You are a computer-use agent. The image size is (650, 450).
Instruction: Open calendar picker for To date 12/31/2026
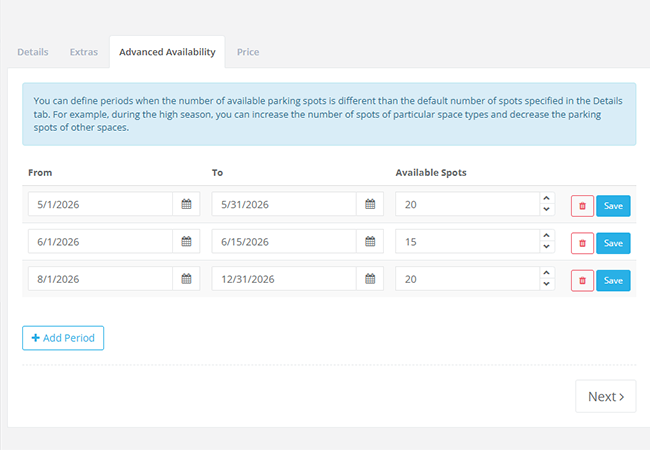pos(370,278)
